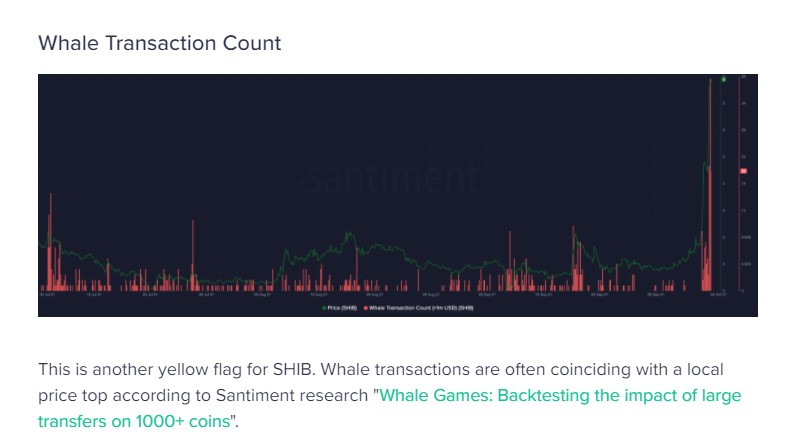
Task: Click the green price badge atop the chart
Action: click(x=722, y=78)
